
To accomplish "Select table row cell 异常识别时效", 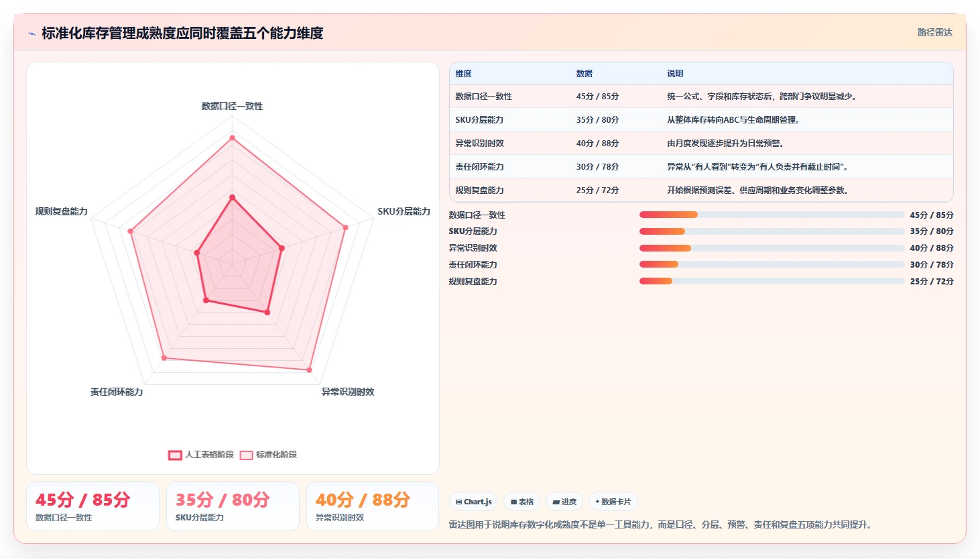I will click(x=479, y=144).
